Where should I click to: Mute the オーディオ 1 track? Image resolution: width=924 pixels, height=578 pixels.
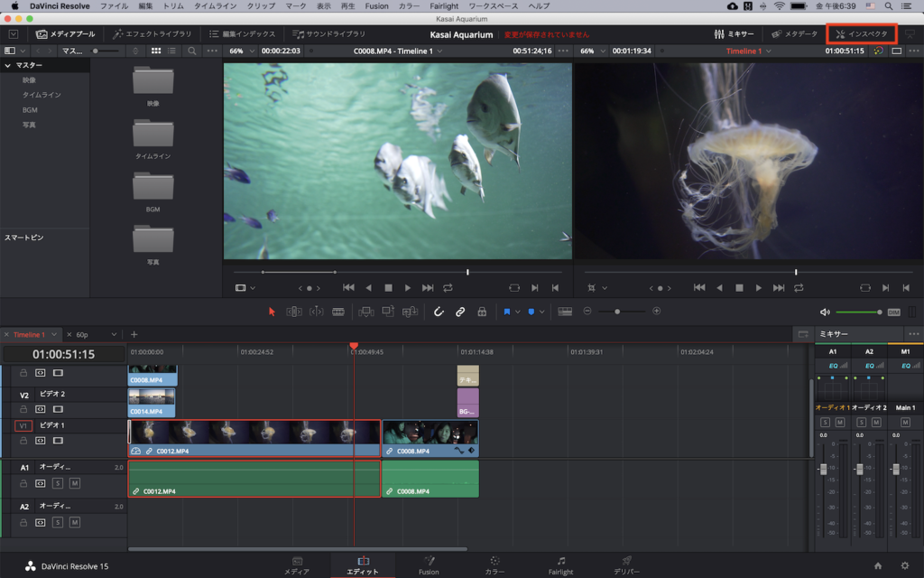coord(76,483)
